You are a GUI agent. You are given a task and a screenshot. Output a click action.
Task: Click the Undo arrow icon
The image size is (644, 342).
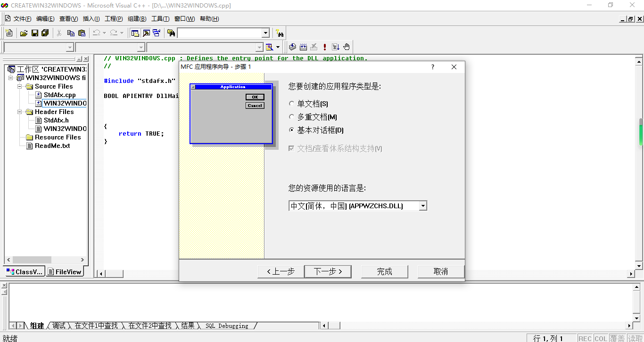click(x=96, y=33)
